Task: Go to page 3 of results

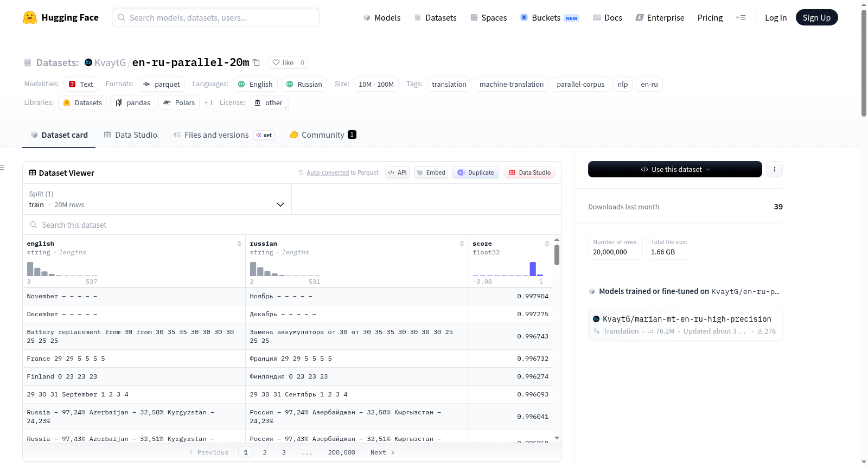Action: click(284, 452)
